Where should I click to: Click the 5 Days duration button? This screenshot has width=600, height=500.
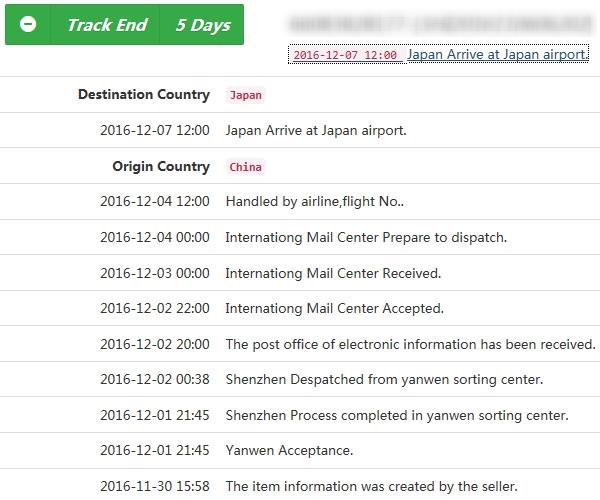point(201,24)
